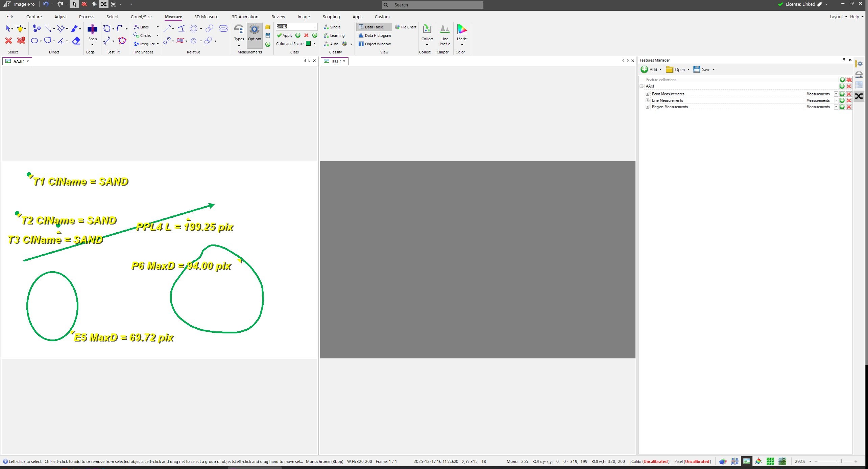Click the Search field in title bar
The image size is (868, 469).
coord(436,5)
